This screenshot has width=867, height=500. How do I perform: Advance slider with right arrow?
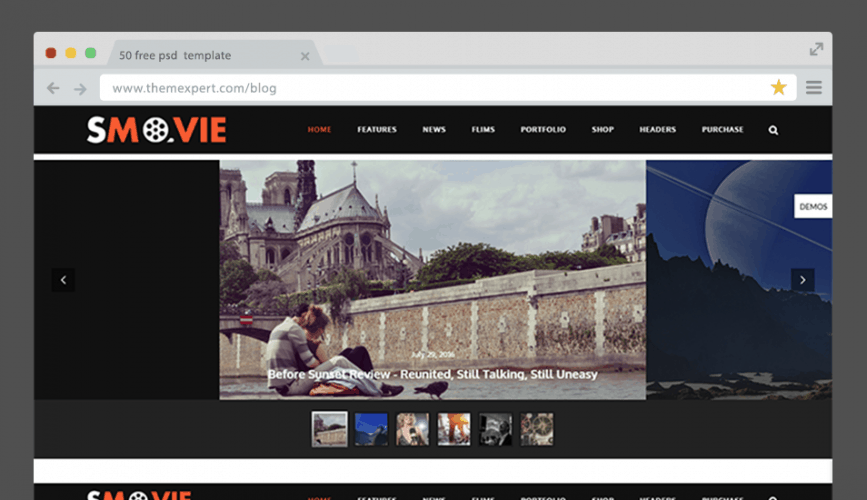(x=802, y=280)
